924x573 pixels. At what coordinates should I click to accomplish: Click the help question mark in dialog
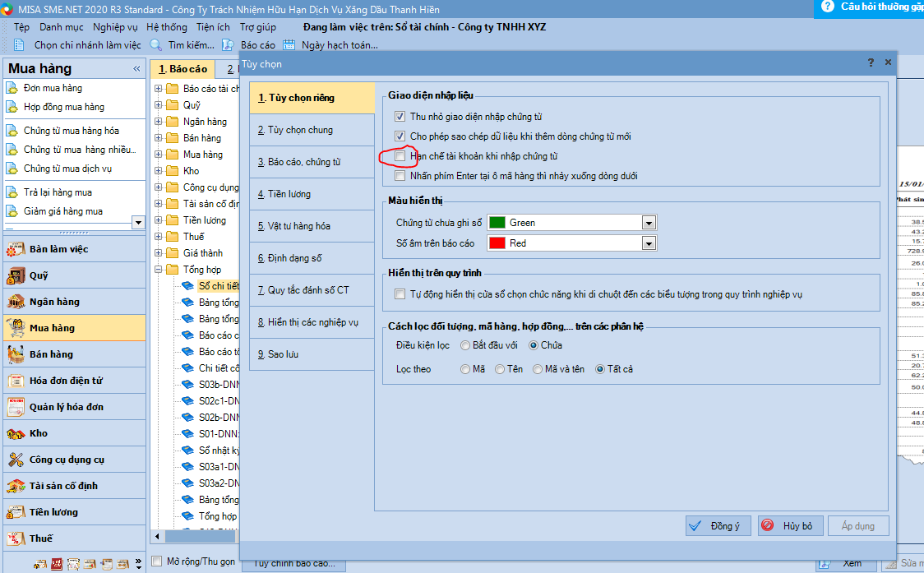tap(871, 62)
